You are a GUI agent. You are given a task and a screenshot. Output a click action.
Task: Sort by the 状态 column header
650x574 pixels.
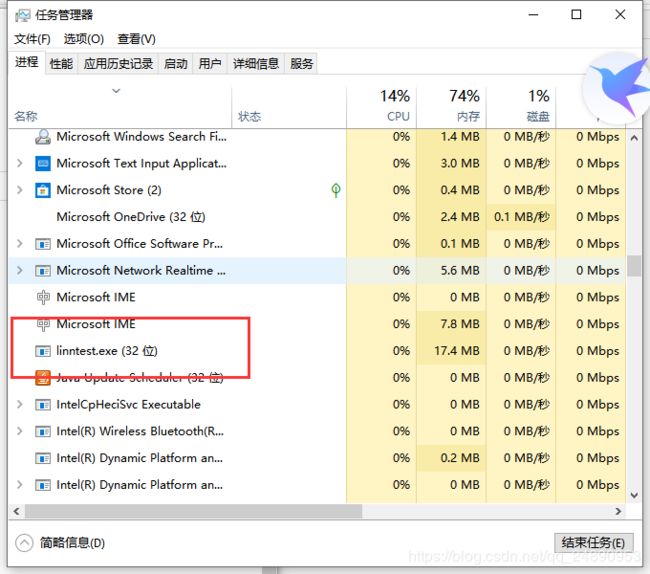289,106
